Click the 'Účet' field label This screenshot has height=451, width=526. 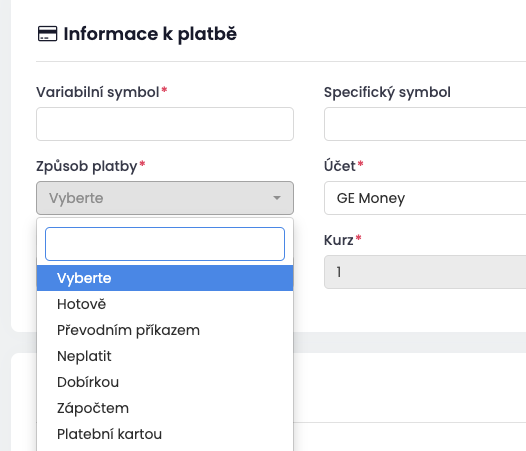point(339,165)
